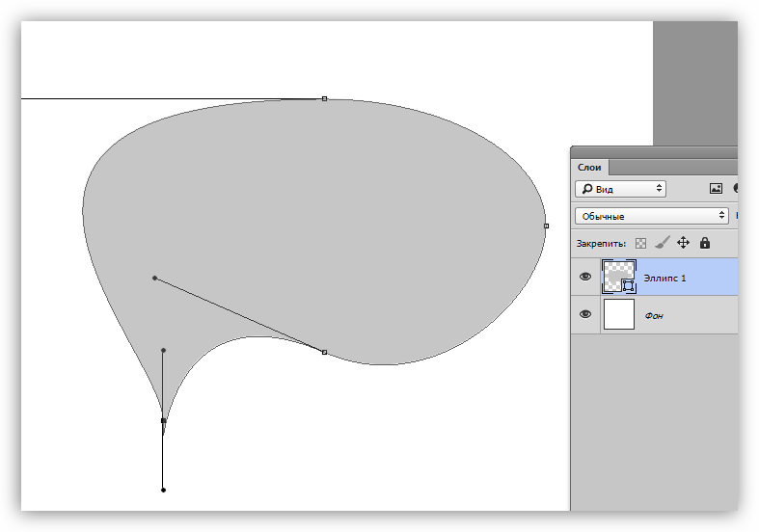This screenshot has height=532, width=759.
Task: Click direction handle above the tail tip
Action: pos(164,350)
